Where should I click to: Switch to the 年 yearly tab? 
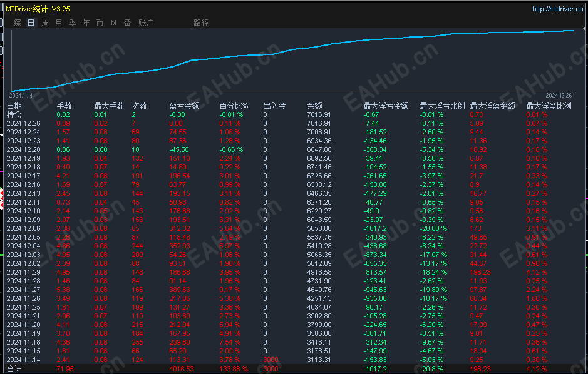tap(86, 23)
